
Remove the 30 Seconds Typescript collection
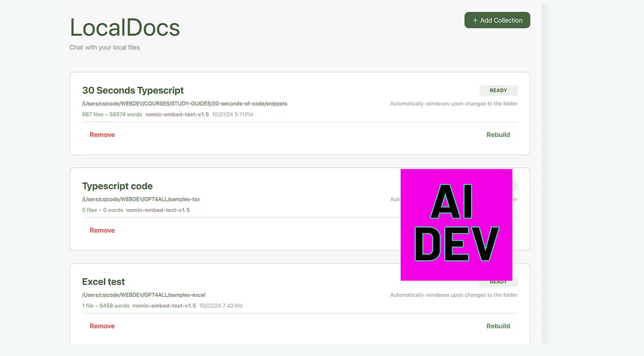(x=102, y=134)
